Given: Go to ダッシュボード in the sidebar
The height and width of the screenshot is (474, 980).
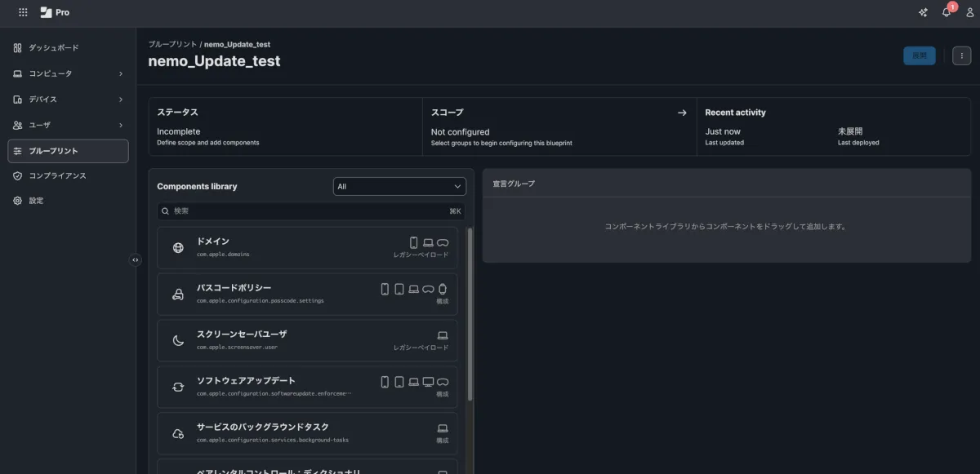Looking at the screenshot, I should [54, 48].
